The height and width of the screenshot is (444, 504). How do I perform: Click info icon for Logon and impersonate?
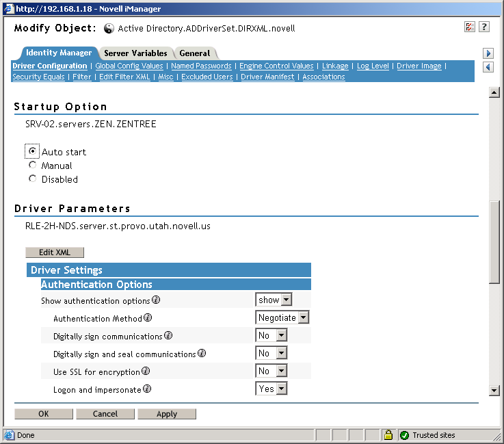click(x=147, y=389)
